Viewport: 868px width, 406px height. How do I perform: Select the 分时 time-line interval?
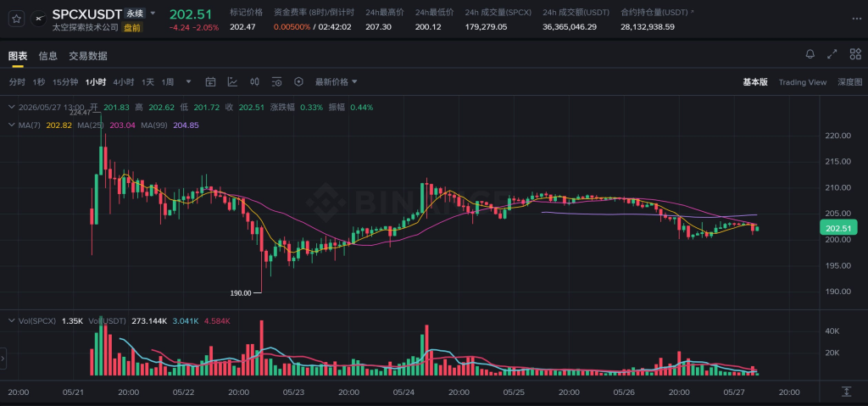pyautogui.click(x=17, y=82)
